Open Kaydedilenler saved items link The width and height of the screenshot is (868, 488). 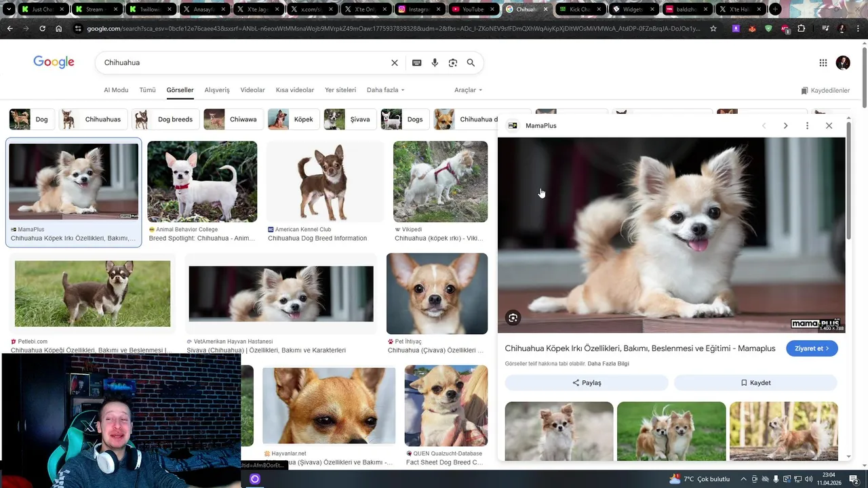coord(825,90)
